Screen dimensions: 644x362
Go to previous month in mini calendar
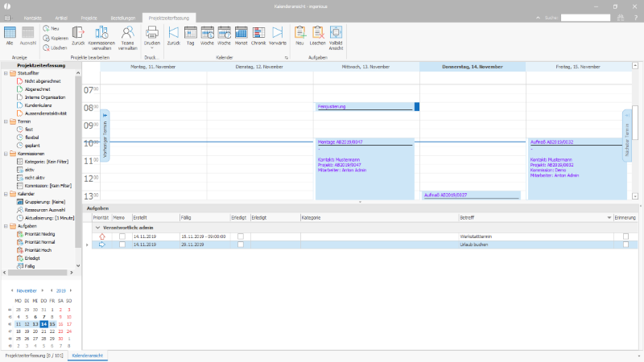pos(12,290)
